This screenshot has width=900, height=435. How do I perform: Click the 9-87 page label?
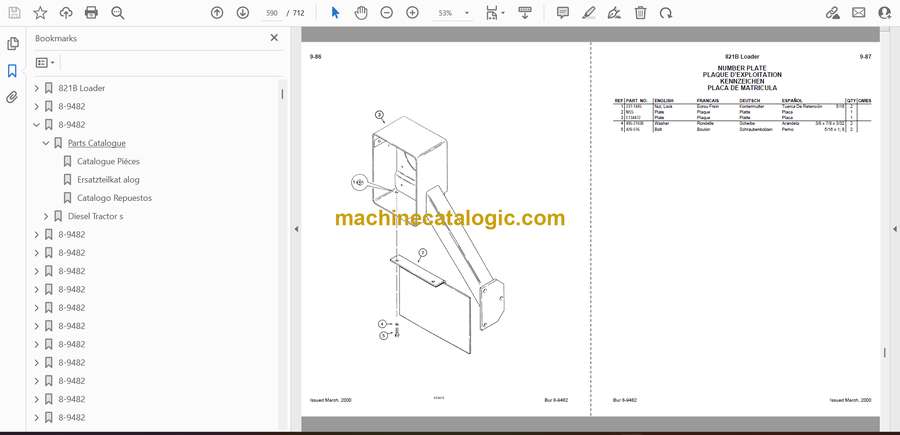pos(865,57)
